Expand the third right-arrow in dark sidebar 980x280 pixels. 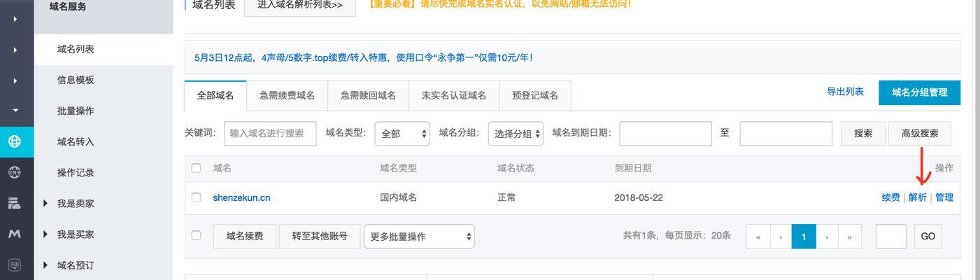point(15,80)
